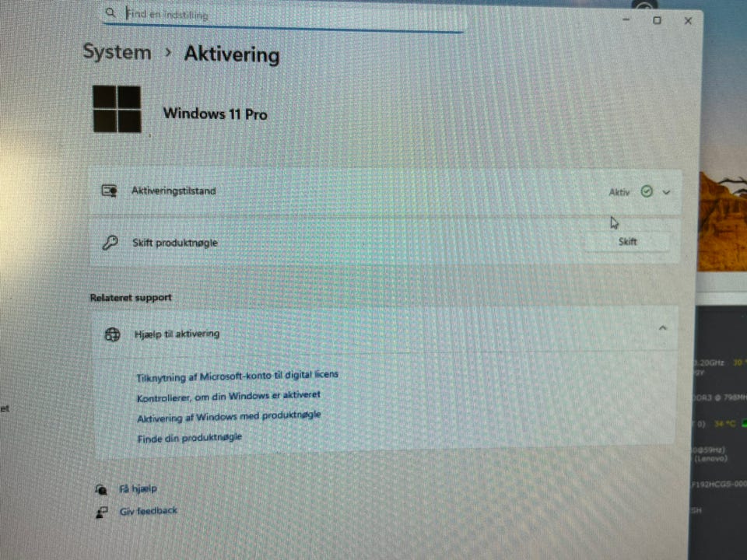The image size is (747, 560).
Task: Expand the Aktiveringstilstand chevron
Action: [x=666, y=192]
